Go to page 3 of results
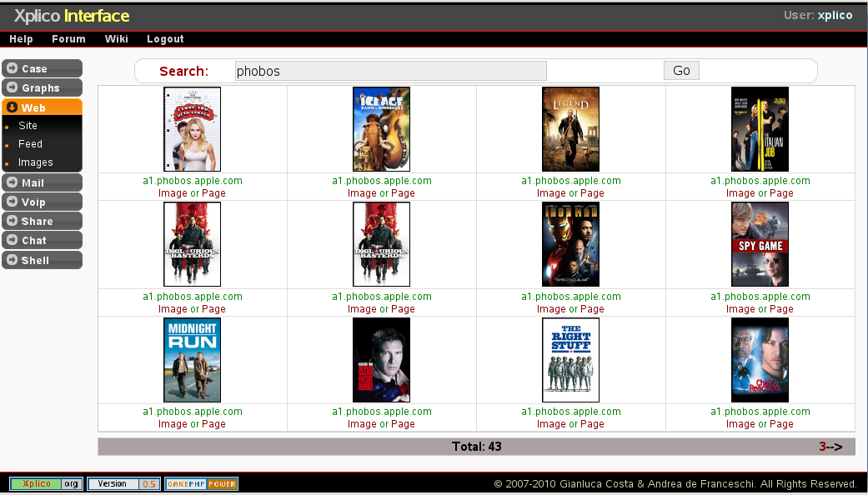The height and width of the screenshot is (495, 868). pos(823,447)
